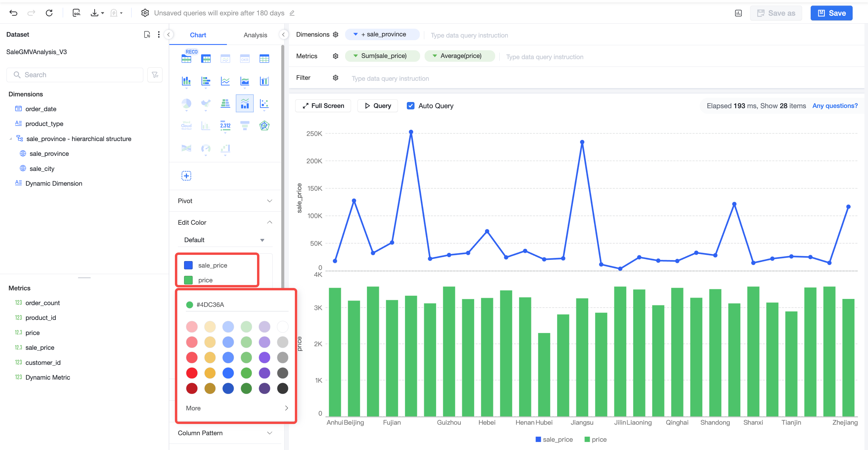Screen dimensions: 868x450
Task: Select the funnel chart icon
Action: pos(245,126)
